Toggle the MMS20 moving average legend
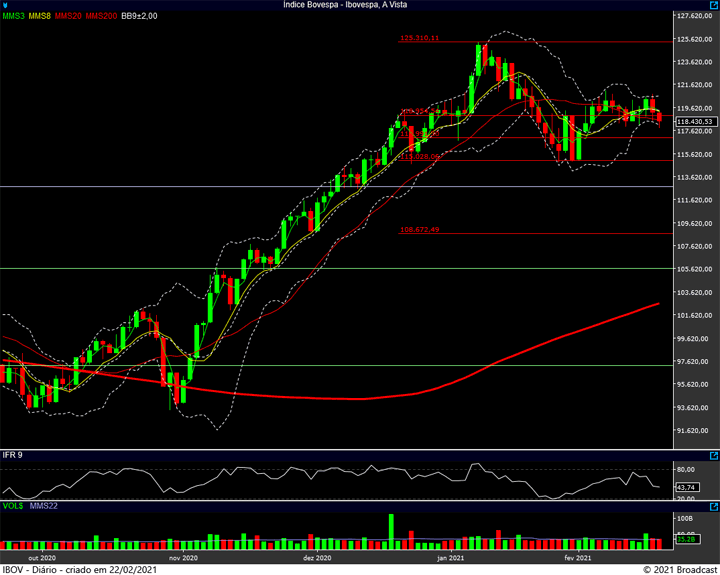The image size is (720, 575). (69, 17)
